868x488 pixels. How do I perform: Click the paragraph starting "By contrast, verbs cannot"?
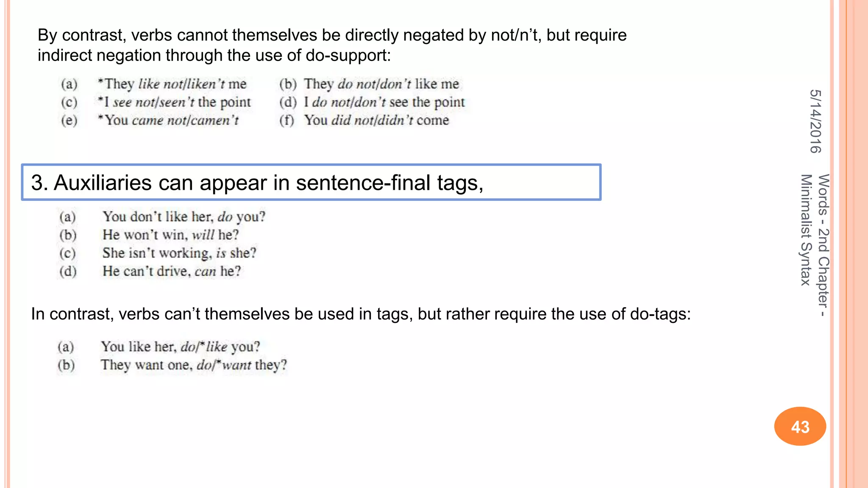332,45
